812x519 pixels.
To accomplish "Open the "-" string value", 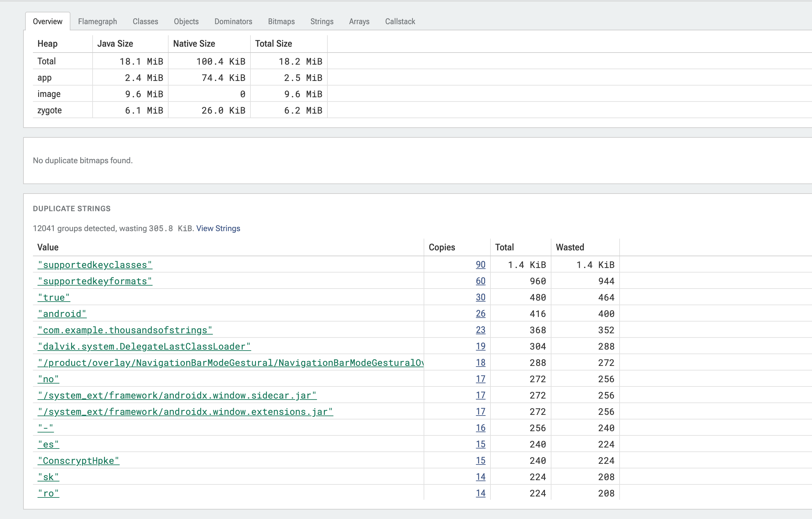I will pos(46,428).
